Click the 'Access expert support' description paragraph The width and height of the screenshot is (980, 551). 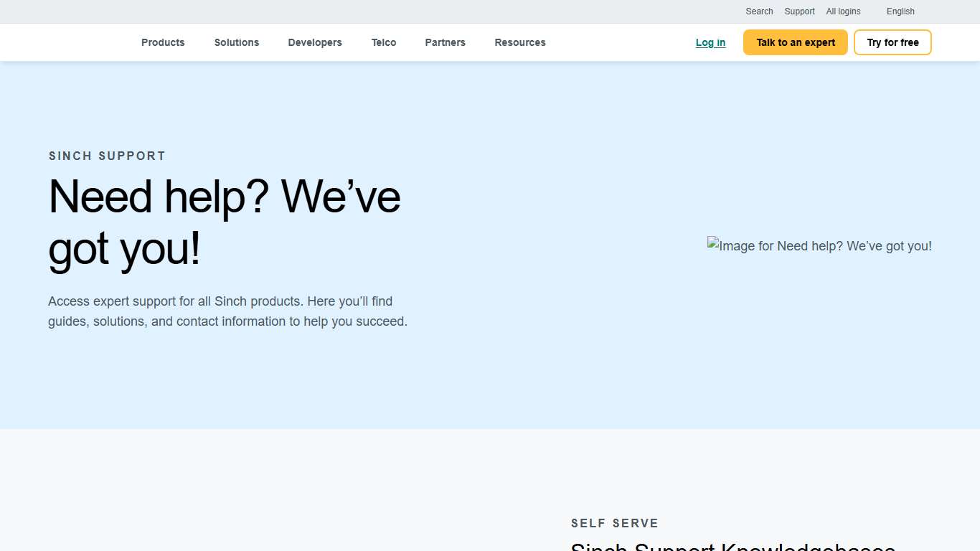tap(227, 311)
